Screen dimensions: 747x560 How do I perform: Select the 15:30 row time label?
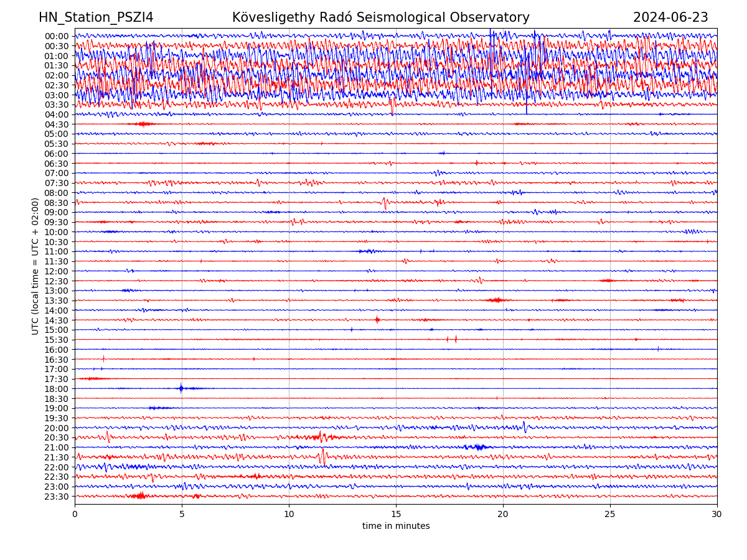coord(56,340)
